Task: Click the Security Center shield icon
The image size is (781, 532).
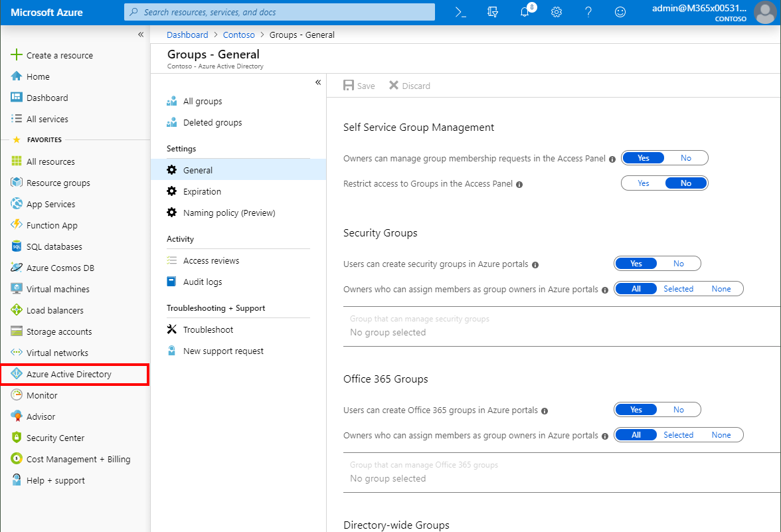Action: click(x=17, y=438)
